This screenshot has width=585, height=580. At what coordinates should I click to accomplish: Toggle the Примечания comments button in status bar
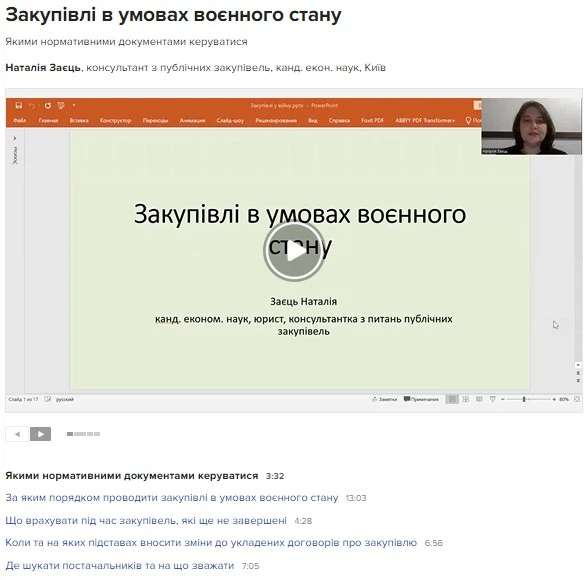pos(421,399)
